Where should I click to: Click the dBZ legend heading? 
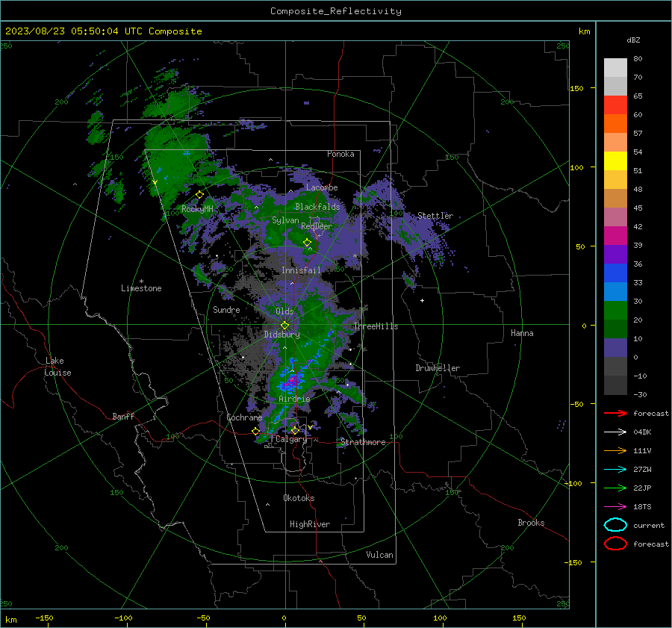pyautogui.click(x=633, y=40)
